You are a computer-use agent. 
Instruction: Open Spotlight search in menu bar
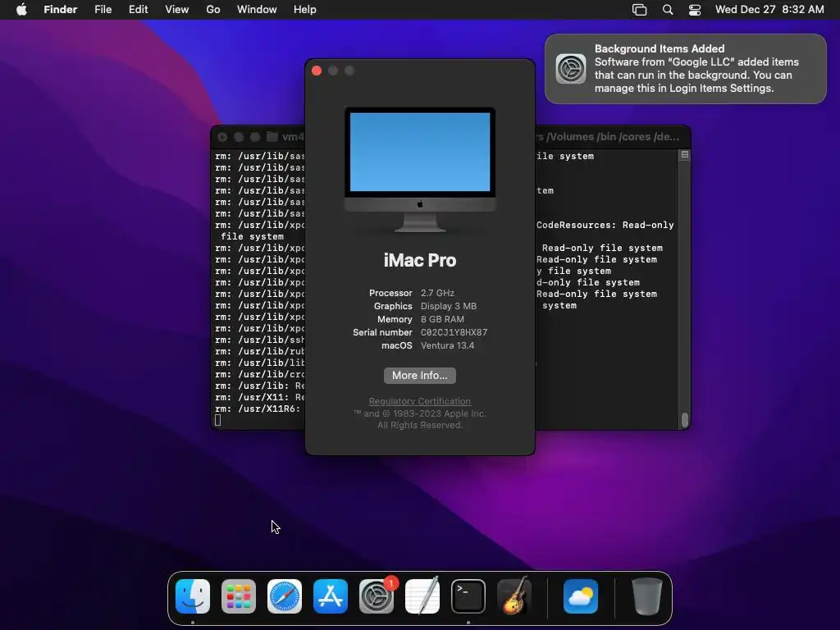668,10
